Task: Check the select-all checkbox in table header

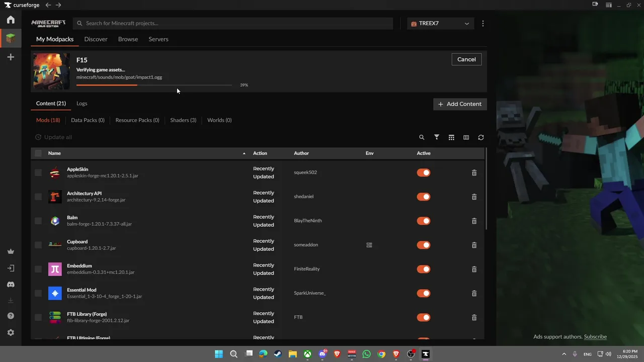Action: pyautogui.click(x=38, y=153)
